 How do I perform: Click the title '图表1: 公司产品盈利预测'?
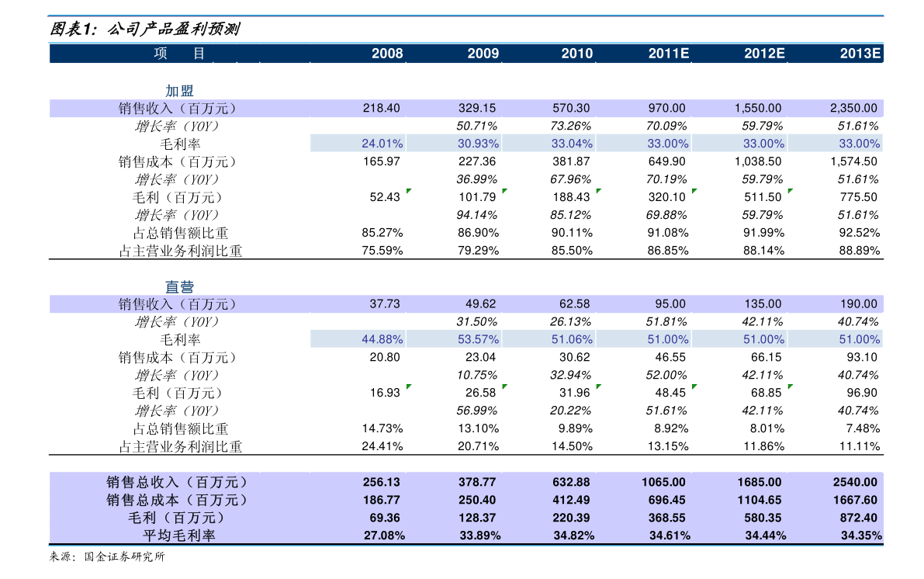pyautogui.click(x=144, y=29)
